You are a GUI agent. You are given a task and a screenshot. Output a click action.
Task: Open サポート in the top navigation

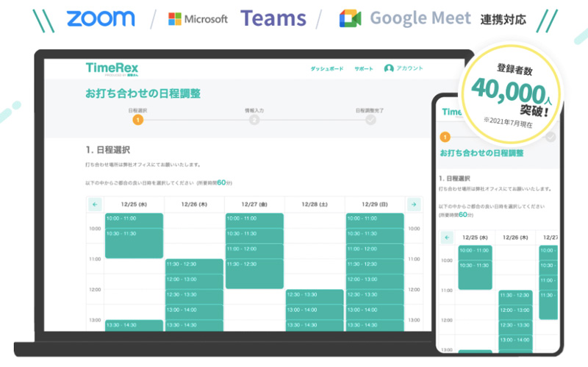tap(364, 68)
